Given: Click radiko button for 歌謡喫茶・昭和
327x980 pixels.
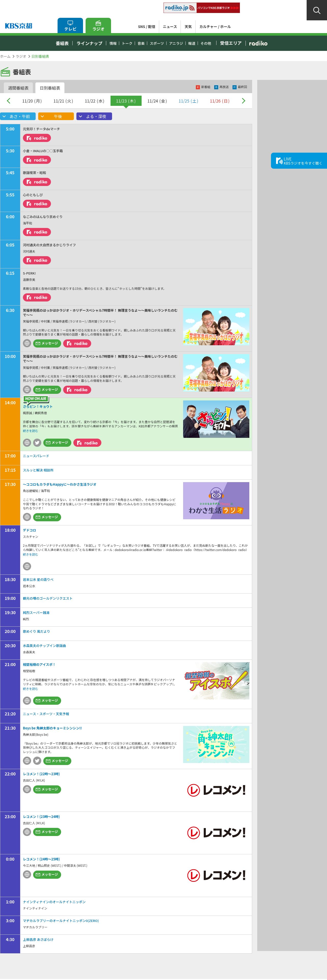Looking at the screenshot, I should pos(37,182).
